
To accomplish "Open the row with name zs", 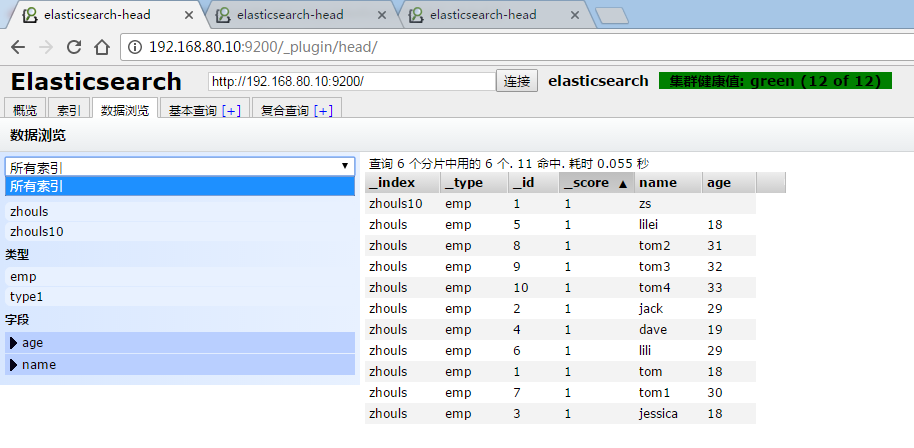I will (561, 204).
